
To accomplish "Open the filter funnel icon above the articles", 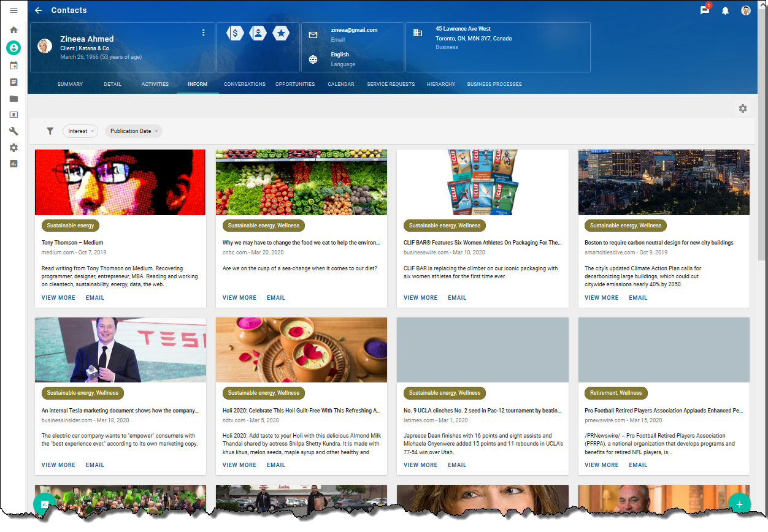I will click(x=50, y=131).
